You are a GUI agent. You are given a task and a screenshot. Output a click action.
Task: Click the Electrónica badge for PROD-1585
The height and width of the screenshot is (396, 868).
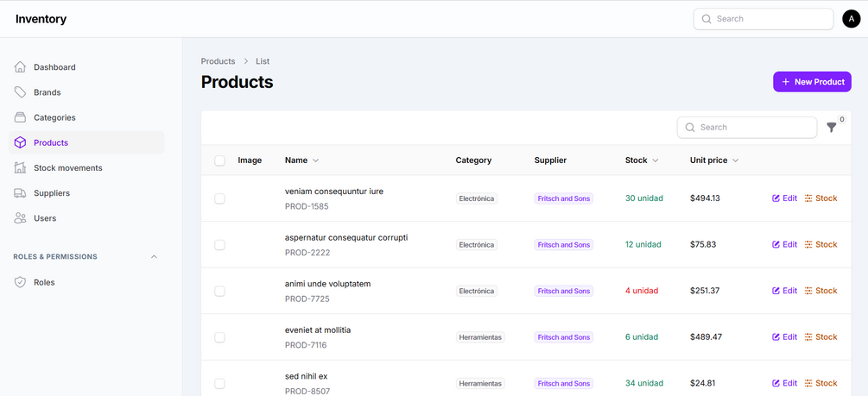coord(477,198)
